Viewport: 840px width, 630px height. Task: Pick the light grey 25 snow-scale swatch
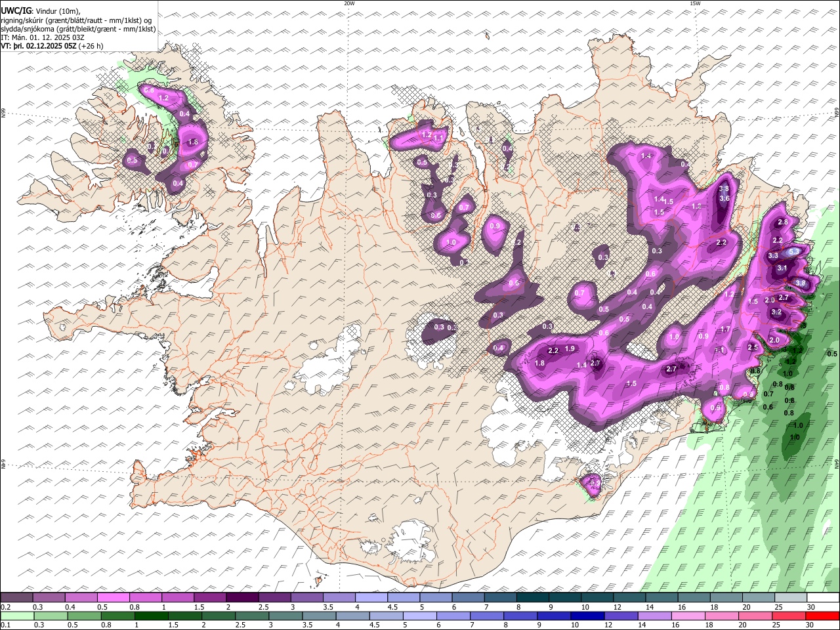coord(791,598)
